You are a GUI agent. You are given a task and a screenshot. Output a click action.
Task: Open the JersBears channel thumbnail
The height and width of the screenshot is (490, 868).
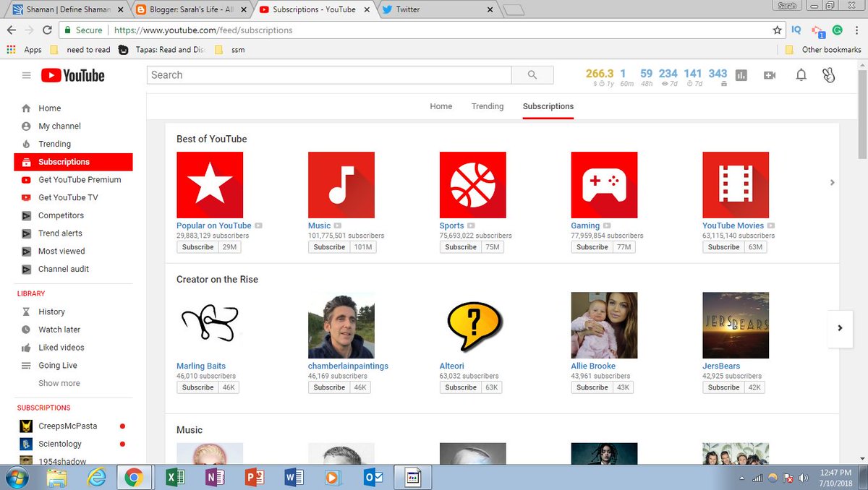point(736,325)
